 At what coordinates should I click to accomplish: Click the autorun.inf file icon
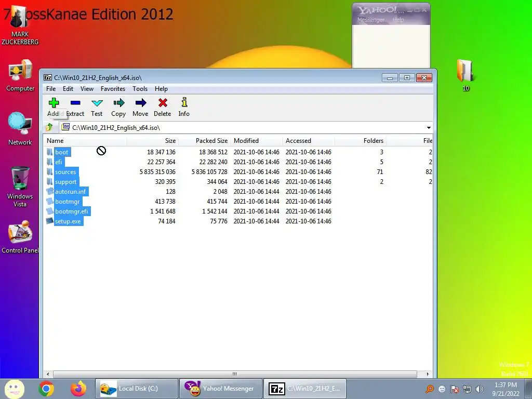(x=50, y=191)
